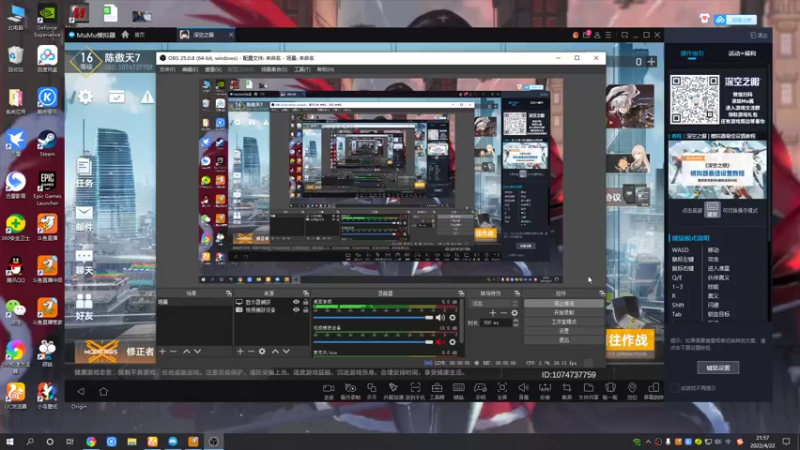This screenshot has height=450, width=800.
Task: Tick the checkbox at the MuMu panel bottom
Action: (674, 388)
